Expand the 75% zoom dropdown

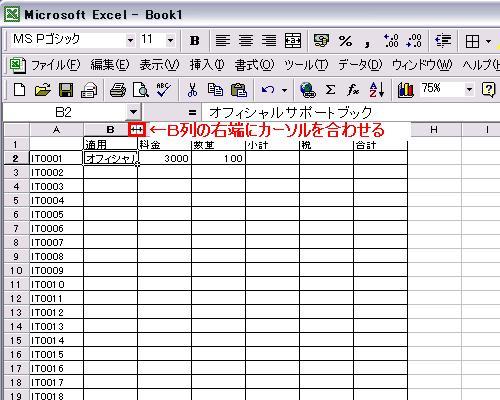click(469, 89)
